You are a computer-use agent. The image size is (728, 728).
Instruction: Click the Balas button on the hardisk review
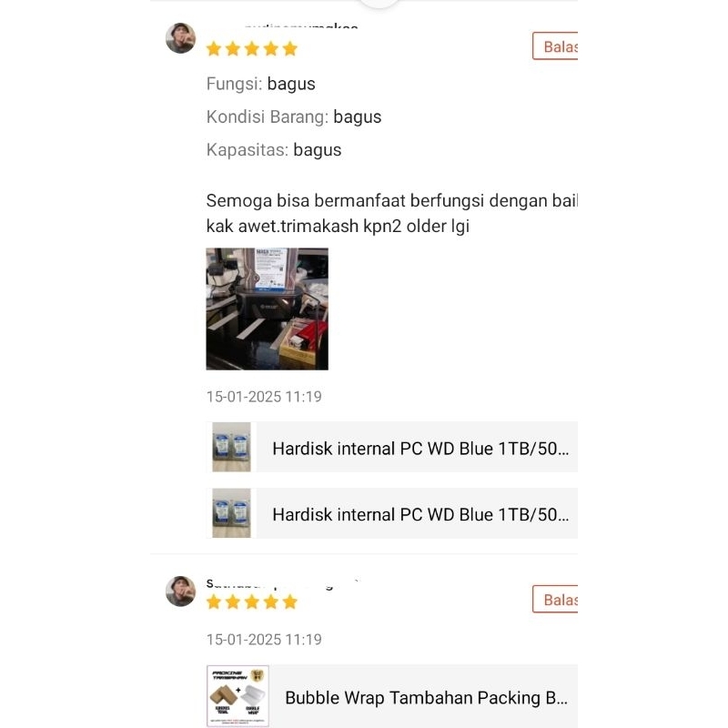555,46
